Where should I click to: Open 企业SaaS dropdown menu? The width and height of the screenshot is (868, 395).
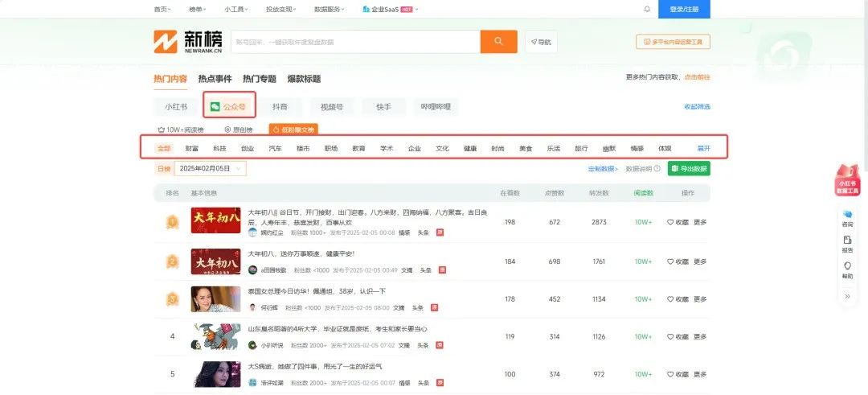391,10
